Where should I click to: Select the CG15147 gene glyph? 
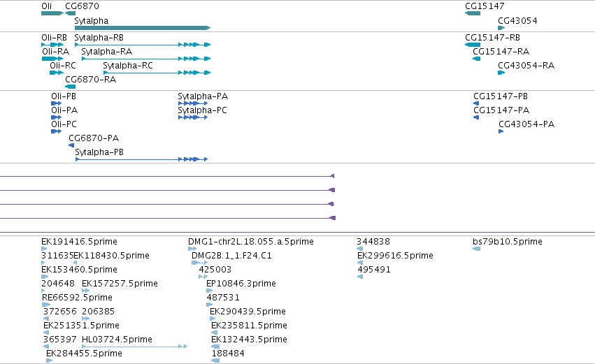[473, 13]
